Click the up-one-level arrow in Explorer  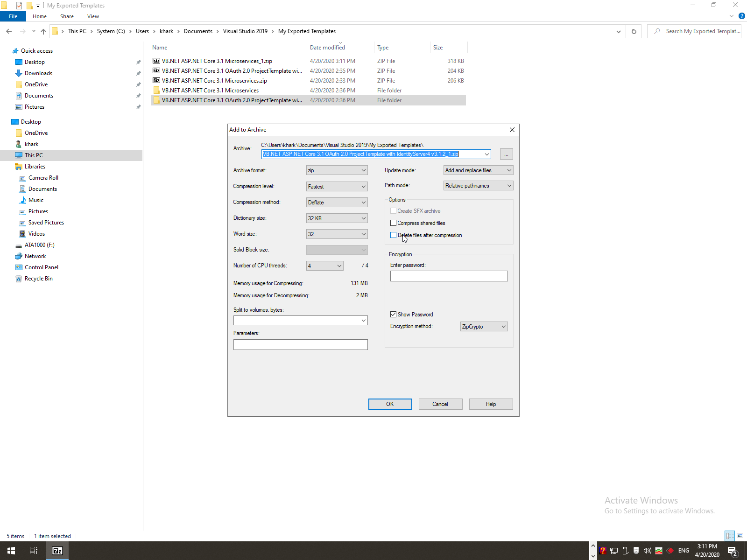click(x=43, y=31)
